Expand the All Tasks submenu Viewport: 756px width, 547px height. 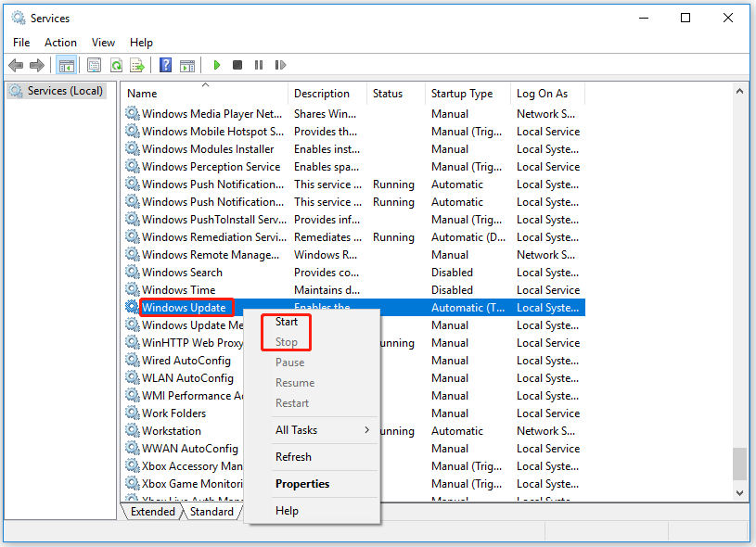pos(312,430)
